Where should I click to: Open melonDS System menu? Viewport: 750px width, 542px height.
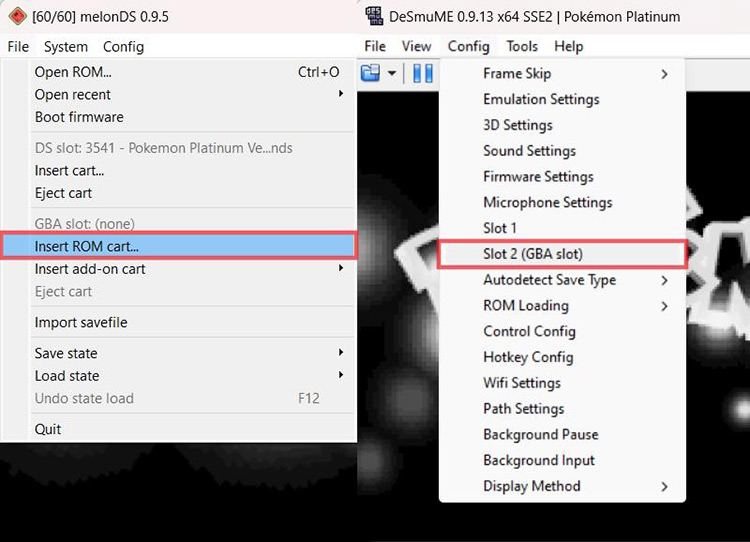[x=66, y=46]
